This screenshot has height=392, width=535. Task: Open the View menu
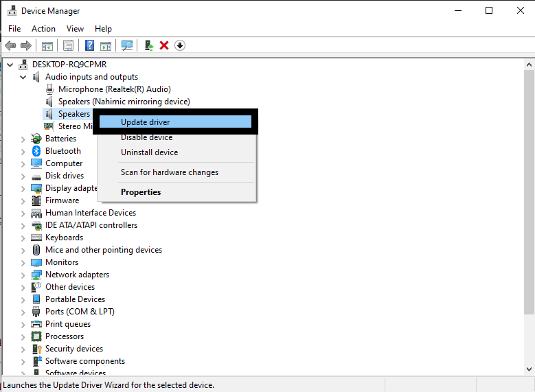(x=75, y=29)
